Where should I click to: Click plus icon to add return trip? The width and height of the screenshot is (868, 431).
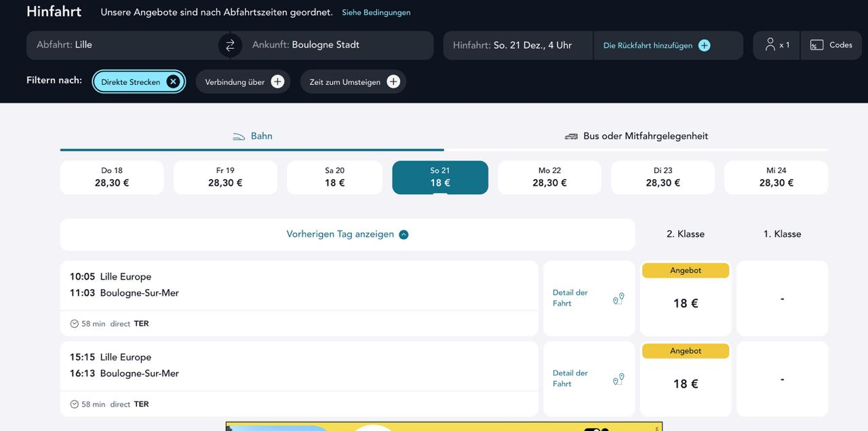(704, 45)
